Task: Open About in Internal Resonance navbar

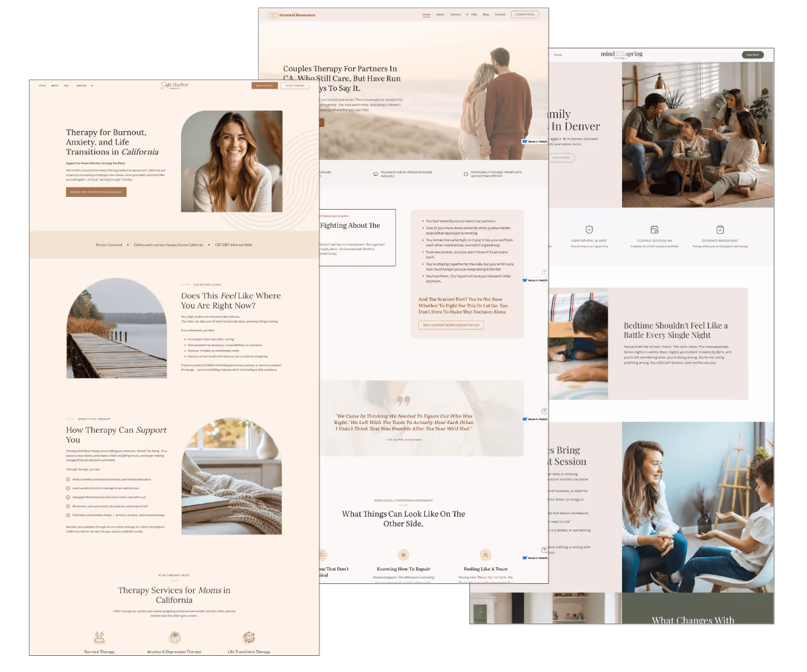Action: (440, 14)
